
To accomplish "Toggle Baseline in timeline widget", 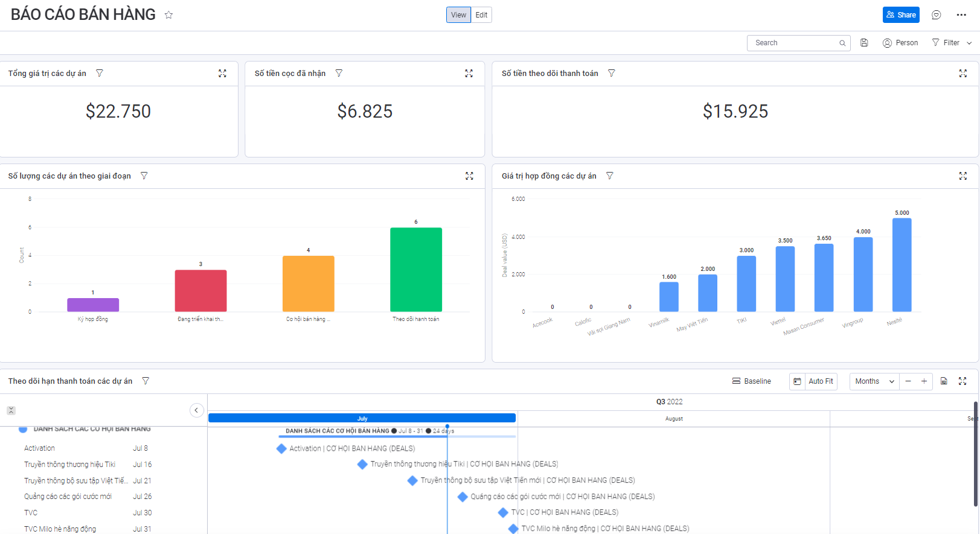I will 751,381.
